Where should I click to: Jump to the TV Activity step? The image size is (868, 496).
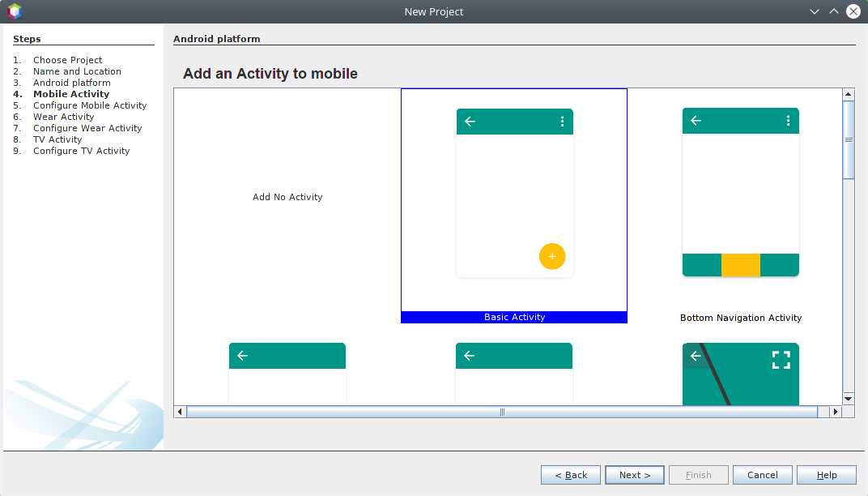tap(57, 139)
